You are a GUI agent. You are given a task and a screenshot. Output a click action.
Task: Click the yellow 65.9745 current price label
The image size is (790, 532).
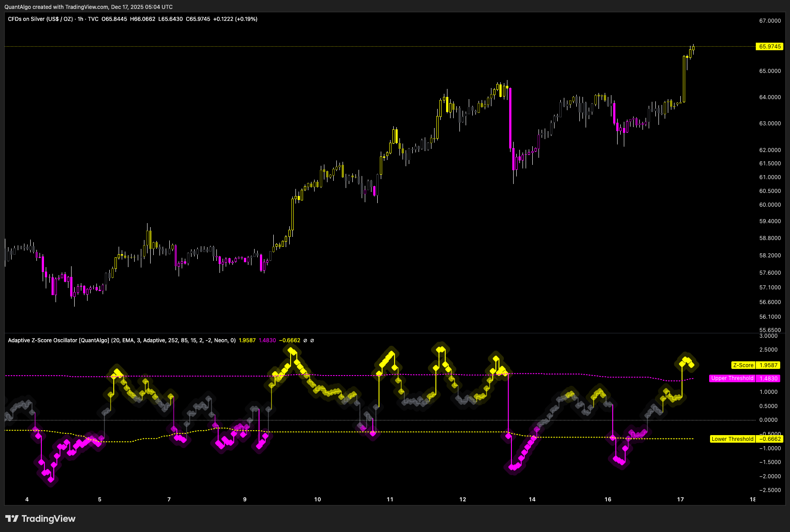coord(769,47)
